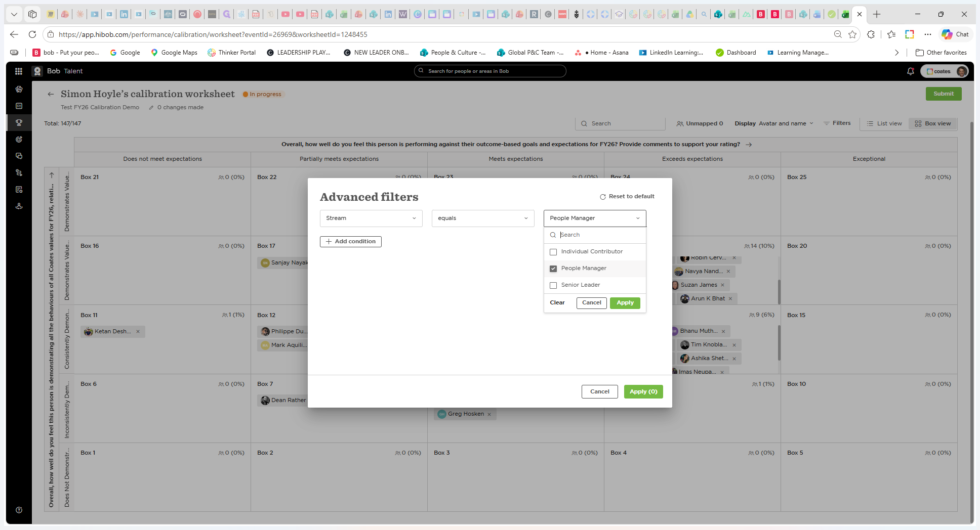The width and height of the screenshot is (980, 530).
Task: Expand Display Avatar and name dropdown
Action: click(x=774, y=123)
